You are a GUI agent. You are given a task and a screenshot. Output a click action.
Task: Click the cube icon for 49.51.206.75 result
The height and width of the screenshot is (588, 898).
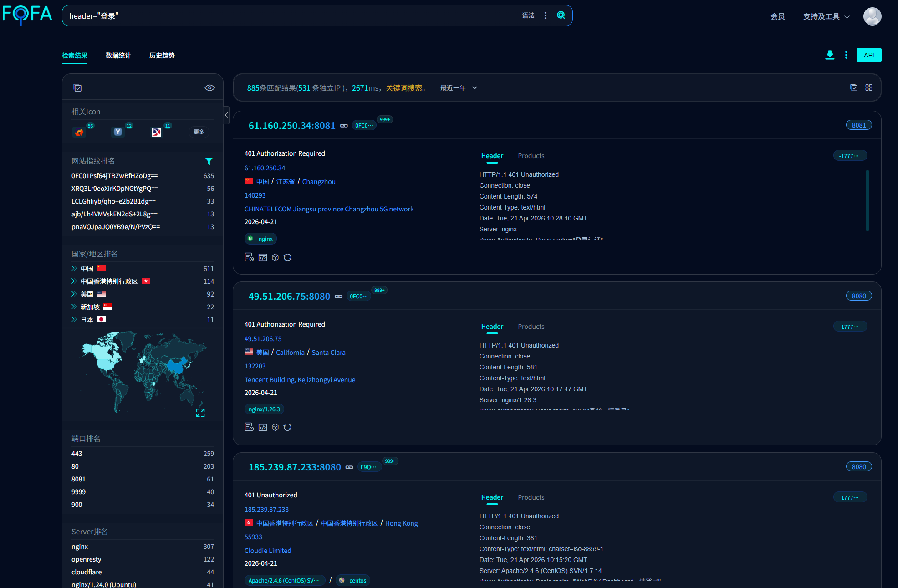275,427
